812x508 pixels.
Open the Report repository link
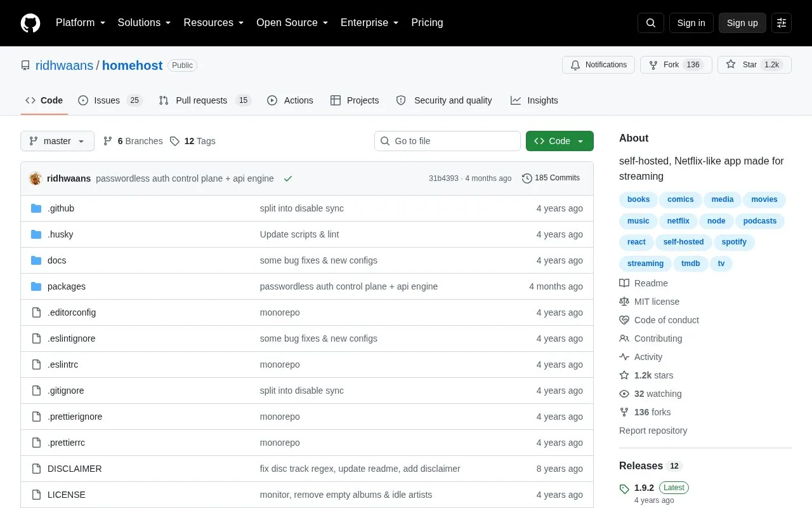pyautogui.click(x=653, y=431)
